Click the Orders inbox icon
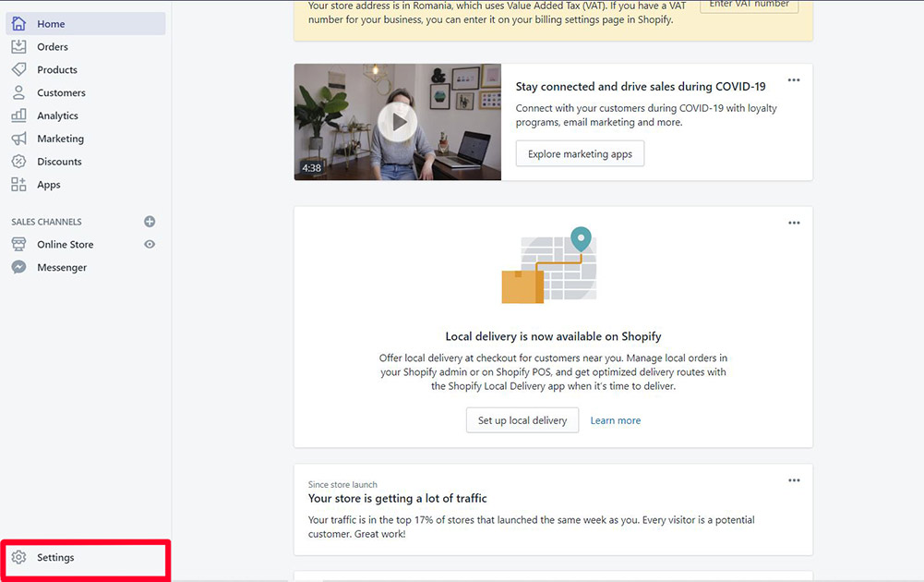This screenshot has width=924, height=582. point(18,46)
